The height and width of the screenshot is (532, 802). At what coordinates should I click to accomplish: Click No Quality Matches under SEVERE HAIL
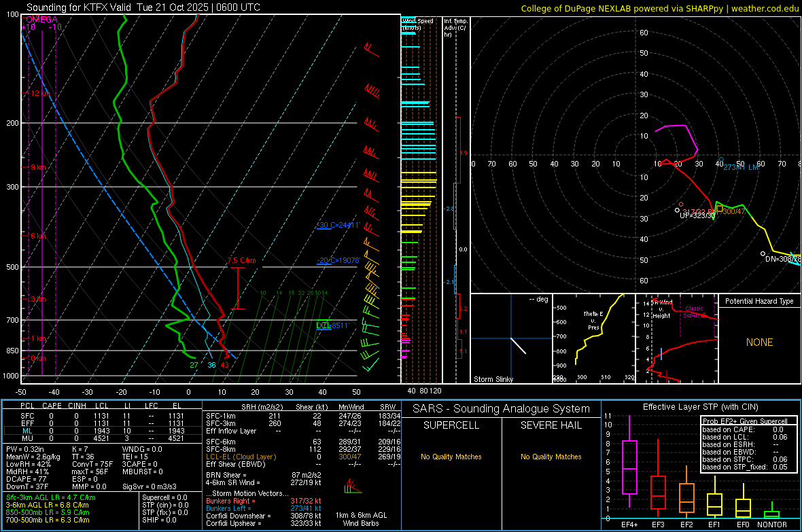(x=551, y=457)
